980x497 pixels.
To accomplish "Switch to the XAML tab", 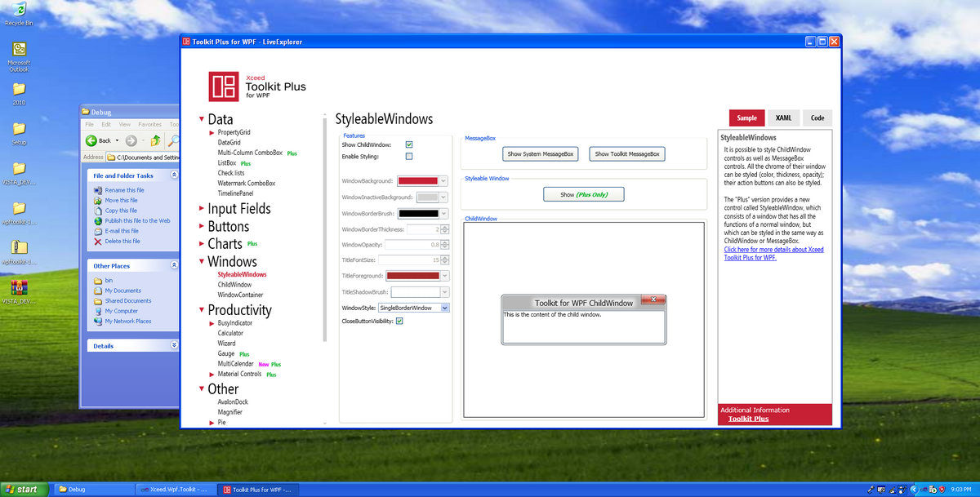I will coord(783,118).
